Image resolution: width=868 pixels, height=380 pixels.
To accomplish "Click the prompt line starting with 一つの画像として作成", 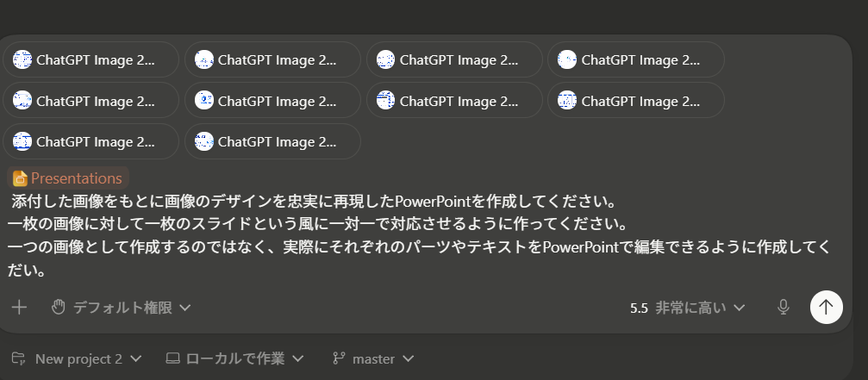I will [419, 247].
